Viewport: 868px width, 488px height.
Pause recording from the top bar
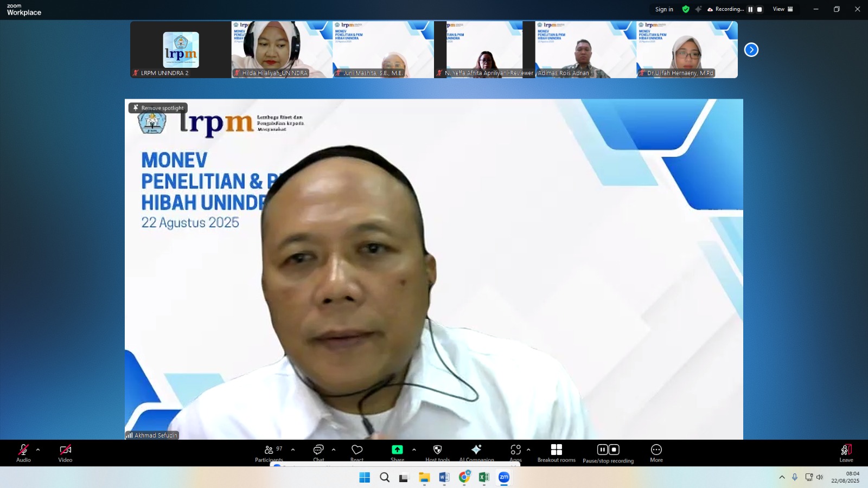tap(750, 9)
